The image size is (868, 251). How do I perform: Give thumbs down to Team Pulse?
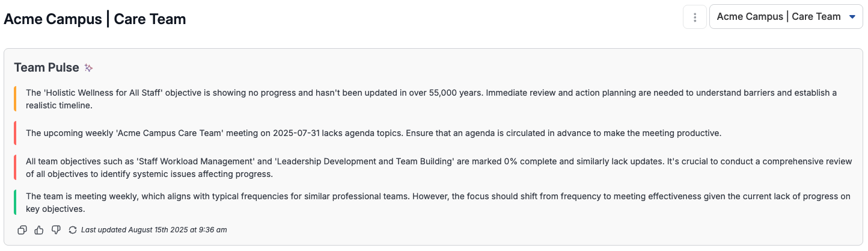point(56,230)
